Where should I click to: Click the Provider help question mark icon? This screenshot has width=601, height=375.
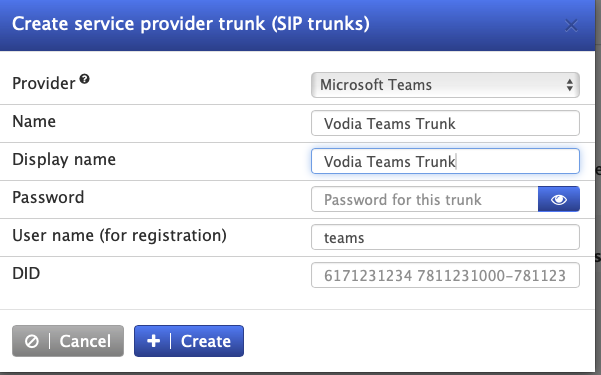tap(84, 79)
